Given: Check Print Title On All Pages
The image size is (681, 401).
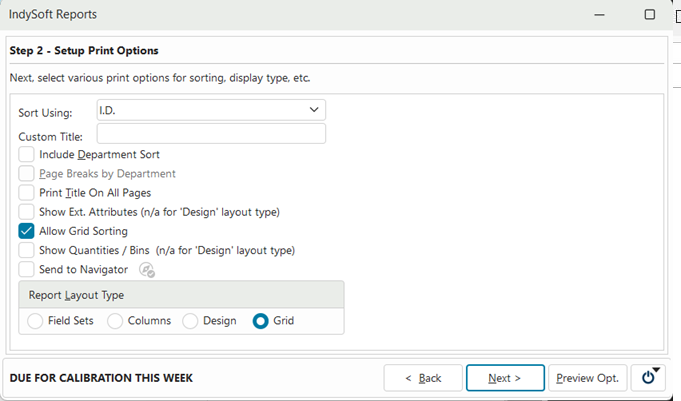Looking at the screenshot, I should [x=26, y=192].
